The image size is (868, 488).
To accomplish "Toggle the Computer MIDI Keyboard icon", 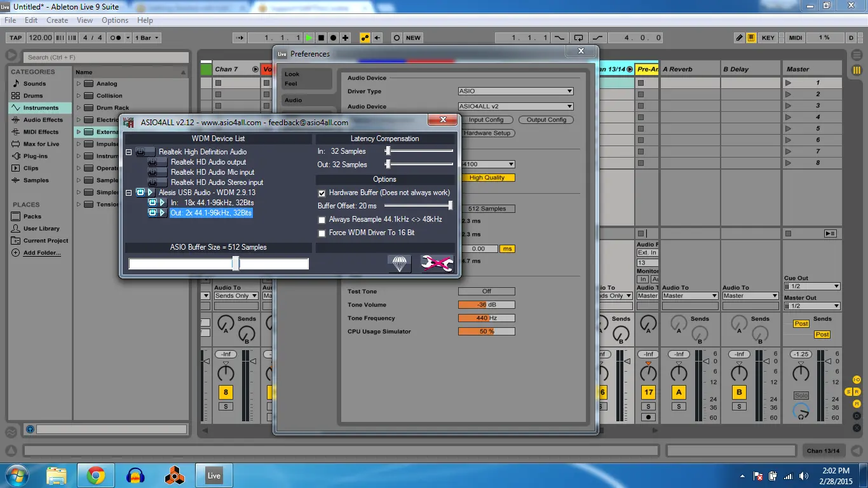I will (x=751, y=37).
